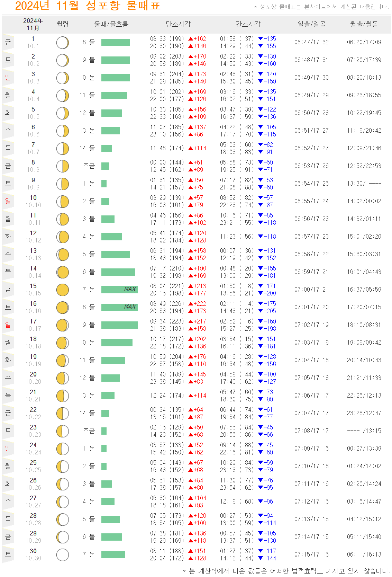Click the moon phase icon for November 22
The height and width of the screenshot is (577, 392).
tap(63, 414)
